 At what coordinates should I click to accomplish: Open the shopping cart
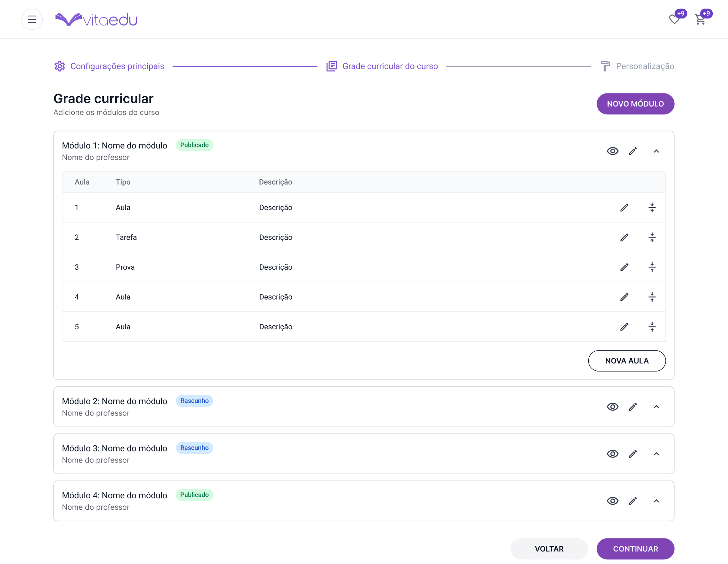(700, 19)
